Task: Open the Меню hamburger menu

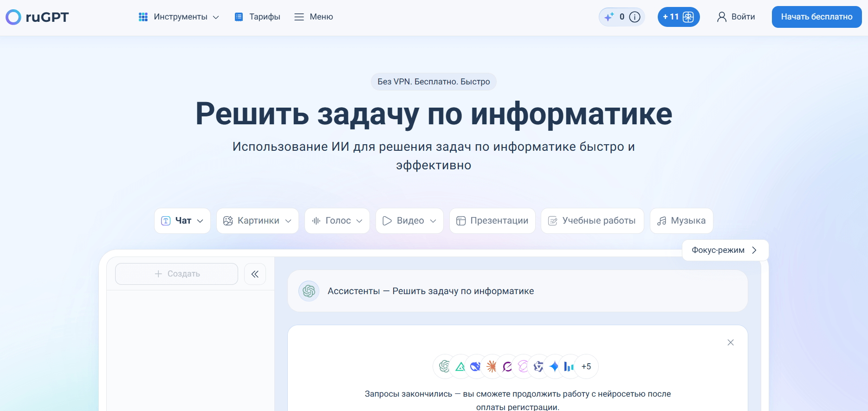Action: [x=314, y=17]
